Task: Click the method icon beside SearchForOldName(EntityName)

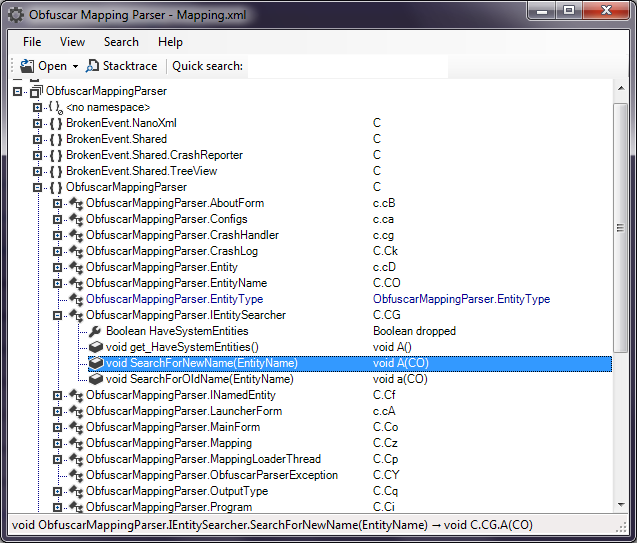Action: pyautogui.click(x=95, y=379)
